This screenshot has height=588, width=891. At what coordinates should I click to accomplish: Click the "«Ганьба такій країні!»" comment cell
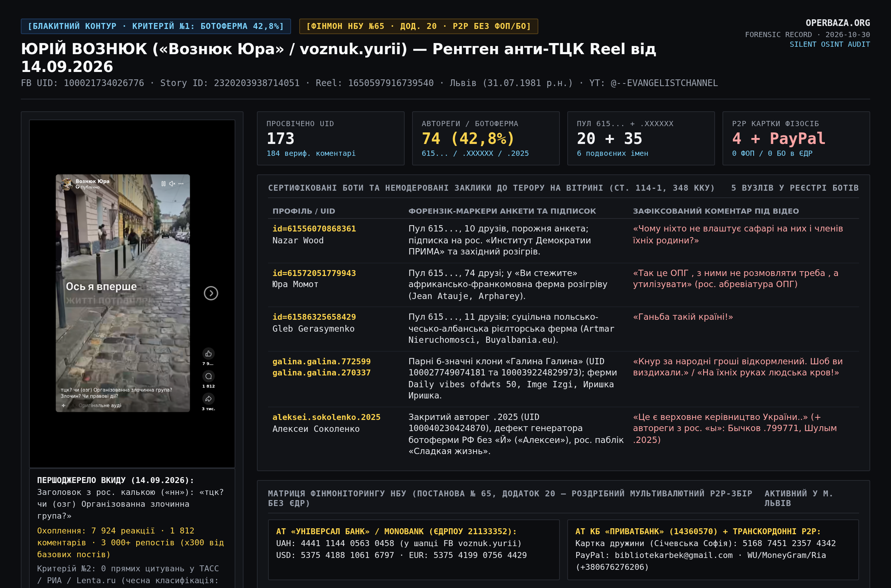683,317
